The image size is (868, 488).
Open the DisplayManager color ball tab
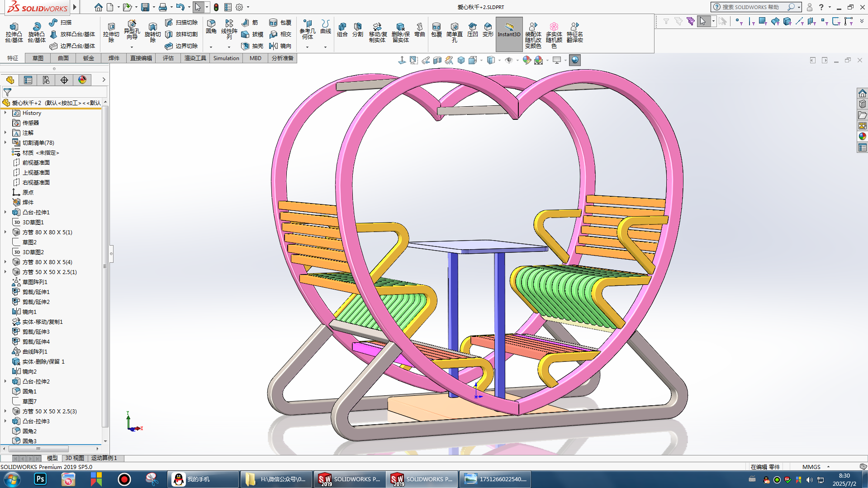(82, 80)
